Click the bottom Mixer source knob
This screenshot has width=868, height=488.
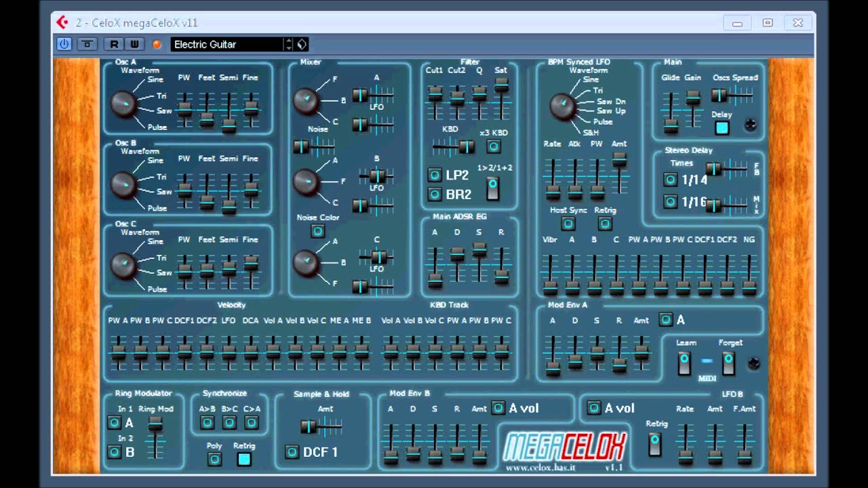coord(306,262)
